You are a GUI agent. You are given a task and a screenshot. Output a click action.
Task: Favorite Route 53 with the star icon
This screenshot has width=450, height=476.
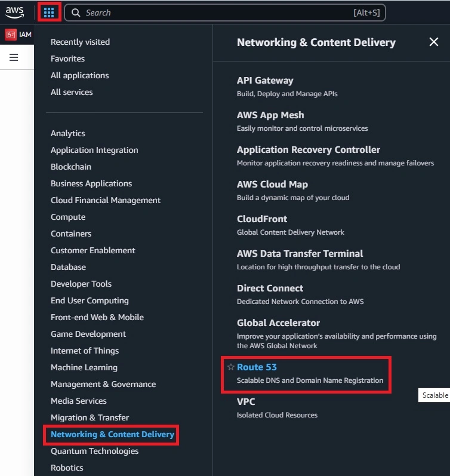click(x=231, y=367)
